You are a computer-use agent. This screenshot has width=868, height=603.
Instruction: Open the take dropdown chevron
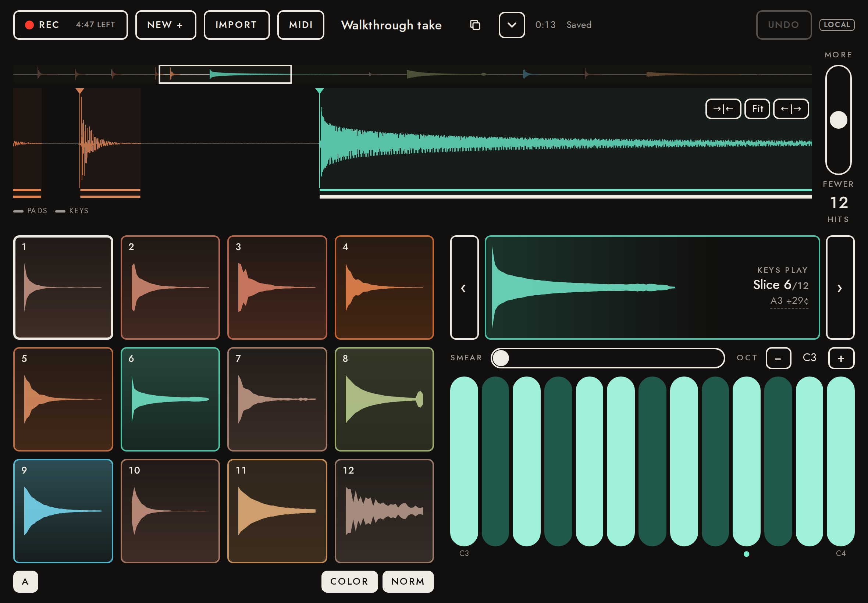(x=512, y=25)
